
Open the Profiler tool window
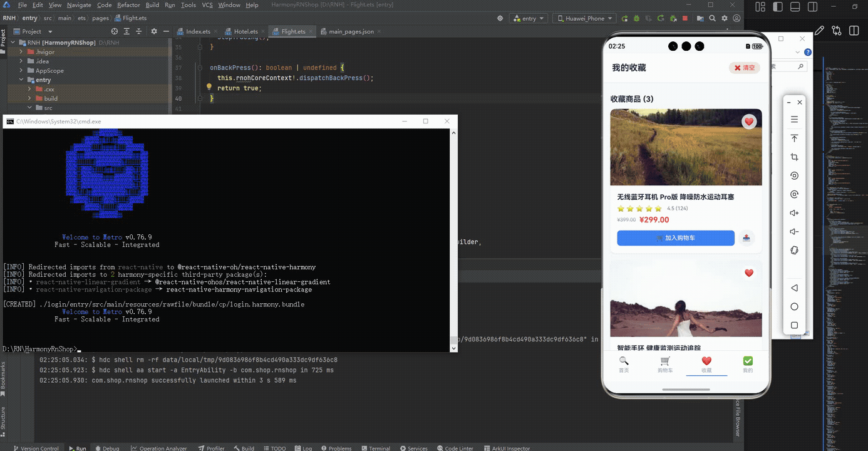211,448
